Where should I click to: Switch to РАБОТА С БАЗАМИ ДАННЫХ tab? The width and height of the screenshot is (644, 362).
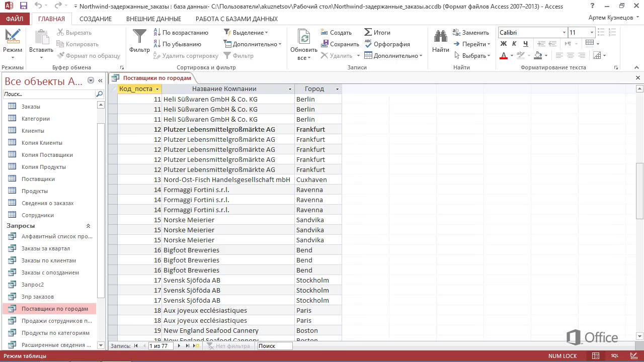(236, 19)
